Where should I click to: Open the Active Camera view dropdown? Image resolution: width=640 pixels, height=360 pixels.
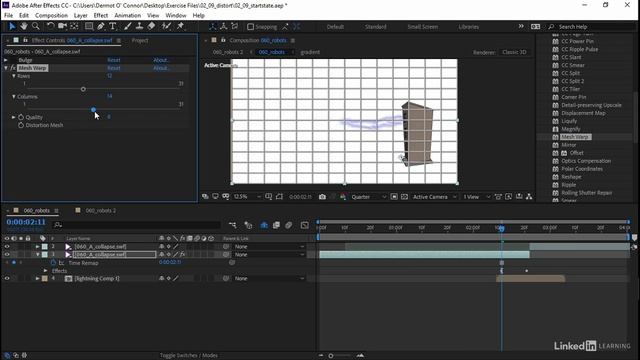tap(434, 197)
